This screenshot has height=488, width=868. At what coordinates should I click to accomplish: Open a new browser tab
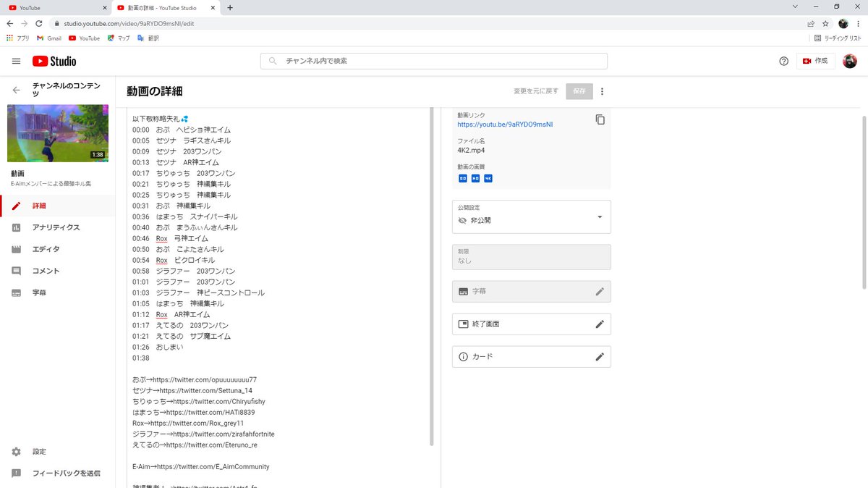[x=230, y=7]
